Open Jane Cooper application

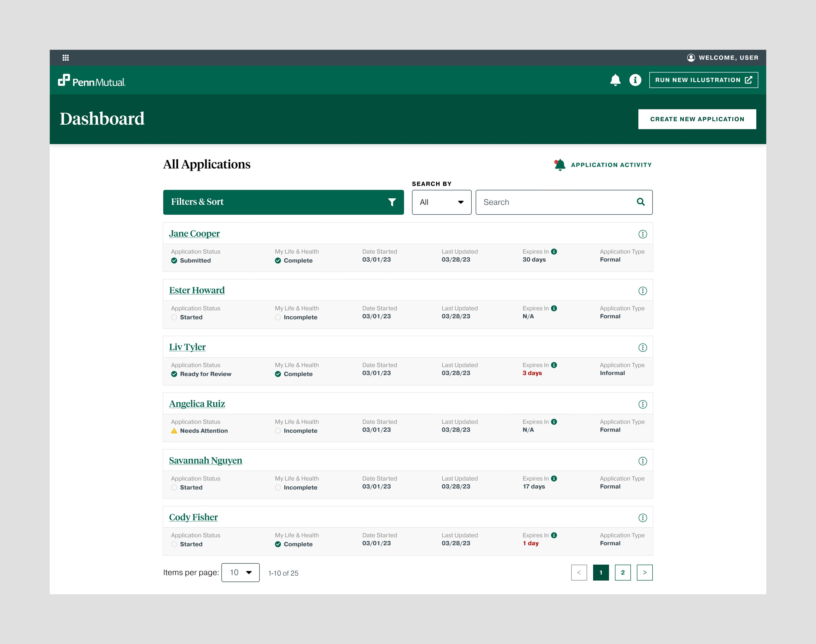click(x=194, y=233)
